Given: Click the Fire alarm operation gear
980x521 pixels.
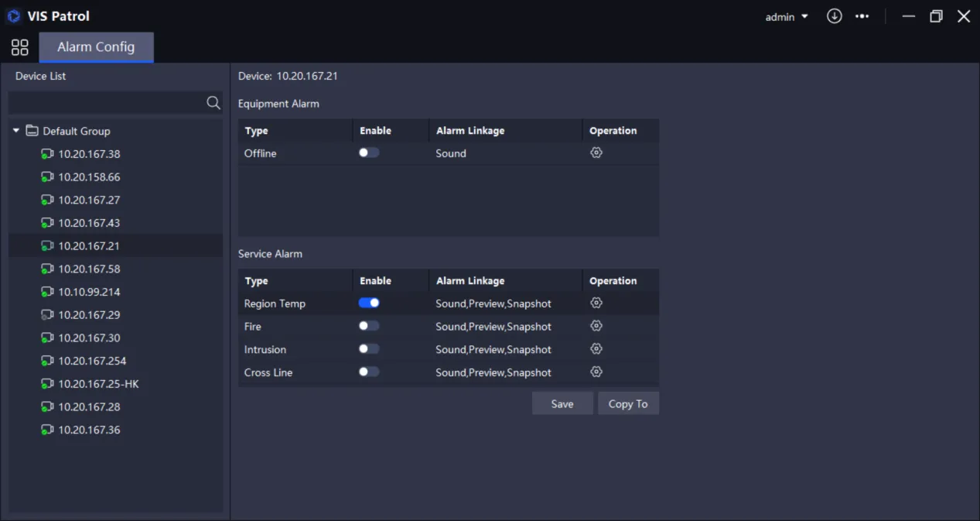Looking at the screenshot, I should pyautogui.click(x=596, y=326).
